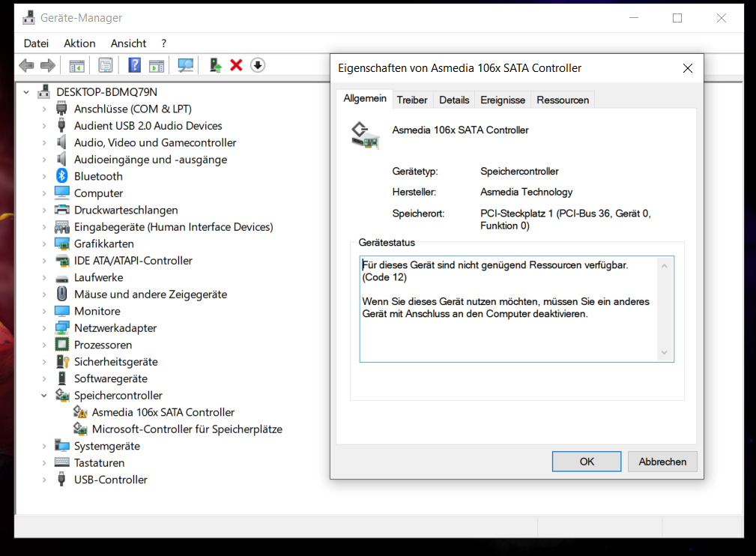This screenshot has height=556, width=756.
Task: Switch to the Treiber tab
Action: coord(412,100)
